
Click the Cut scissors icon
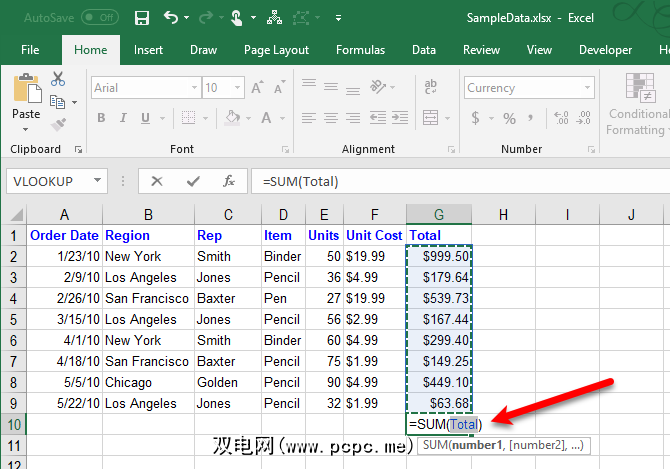tap(58, 79)
